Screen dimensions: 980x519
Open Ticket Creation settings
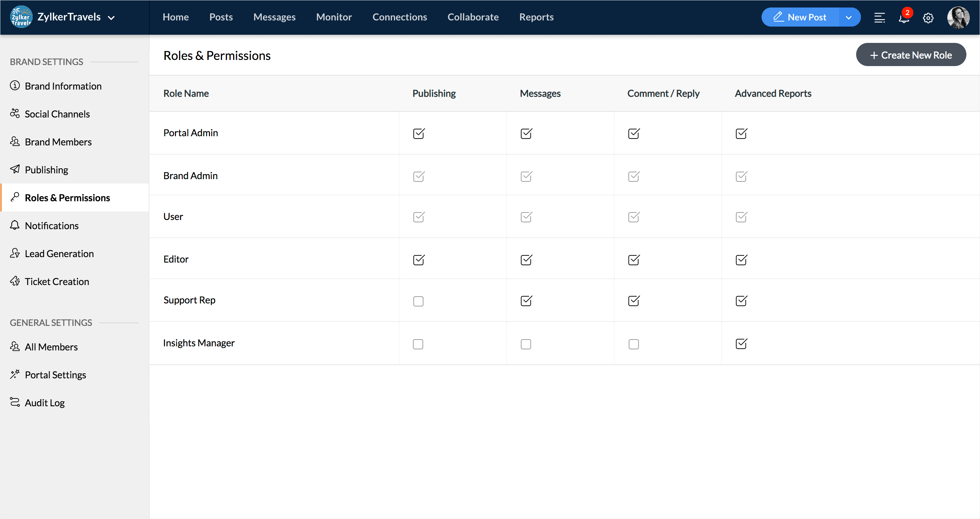point(57,281)
